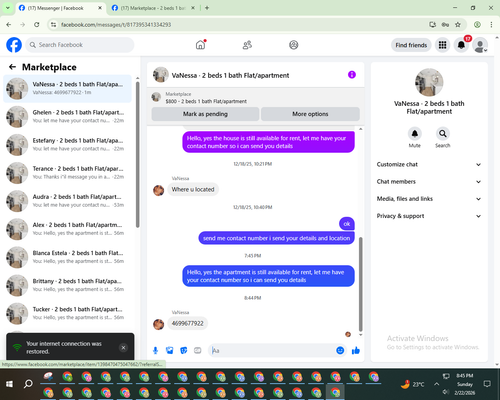Open the Ghelen conversation
This screenshot has height=400, width=500.
coord(67,117)
